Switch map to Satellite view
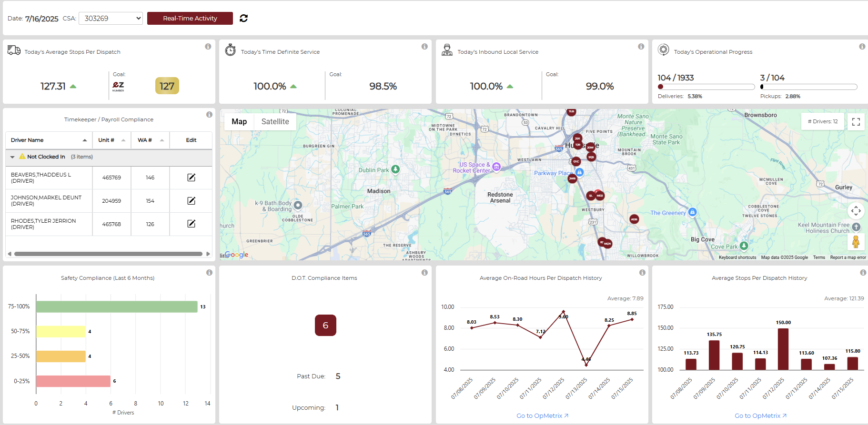This screenshot has width=868, height=425. point(275,122)
